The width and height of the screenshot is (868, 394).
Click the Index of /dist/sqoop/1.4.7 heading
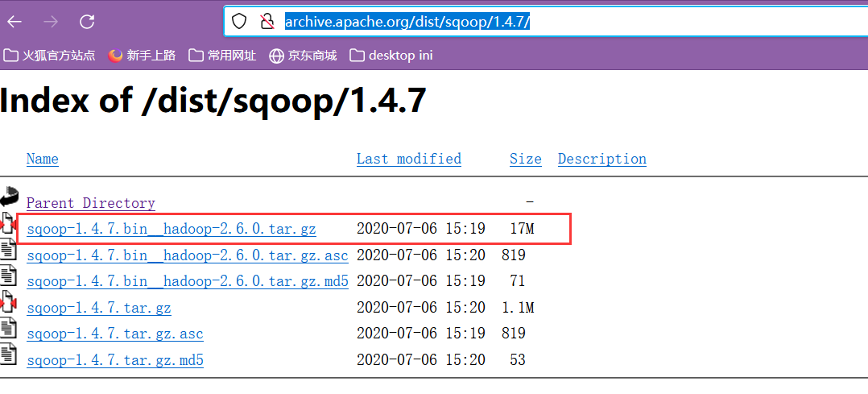click(213, 102)
